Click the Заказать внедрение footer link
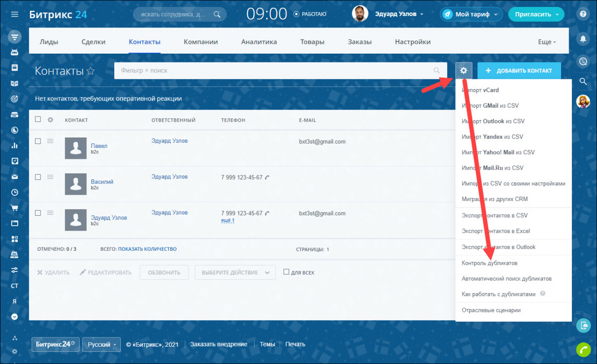597x364 pixels. [x=219, y=344]
